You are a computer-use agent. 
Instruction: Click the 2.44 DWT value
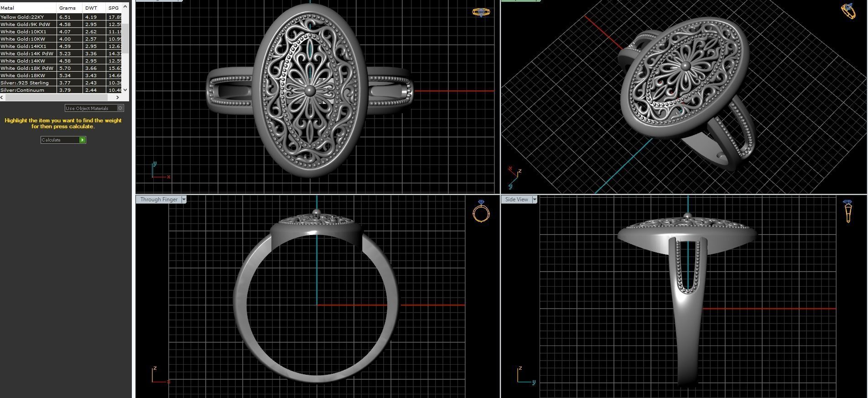pyautogui.click(x=91, y=90)
